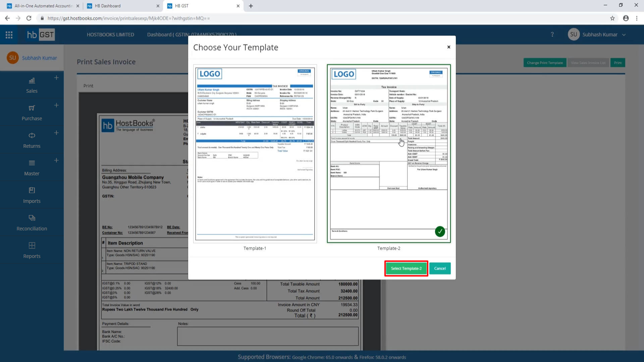Click the Change Print Template button
Screen dimensions: 644x362
pos(545,63)
